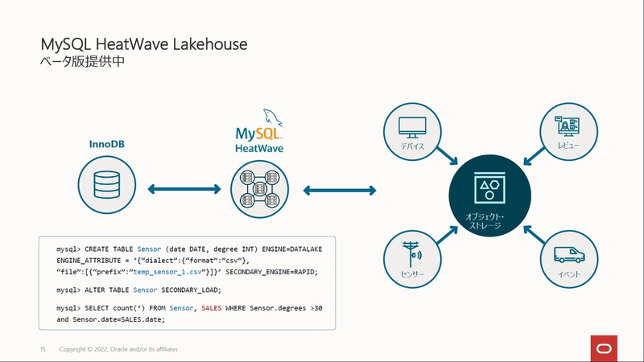Click the オブジェクト・ストレージ dark circle icon
Screen dimensions: 644x362
[x=489, y=195]
